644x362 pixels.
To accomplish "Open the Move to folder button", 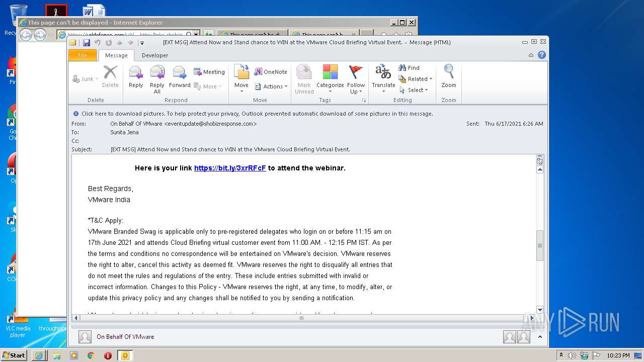I will pyautogui.click(x=242, y=78).
